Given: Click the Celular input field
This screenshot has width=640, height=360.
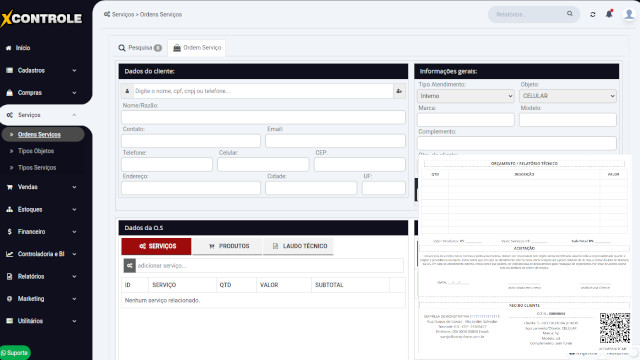Looking at the screenshot, I should (263, 164).
